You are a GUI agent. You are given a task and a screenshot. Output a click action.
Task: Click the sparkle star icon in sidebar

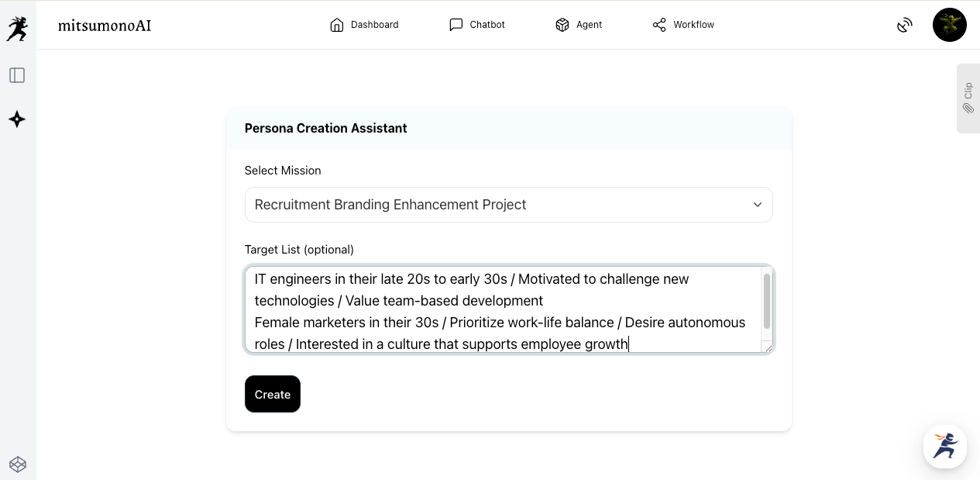(x=17, y=119)
